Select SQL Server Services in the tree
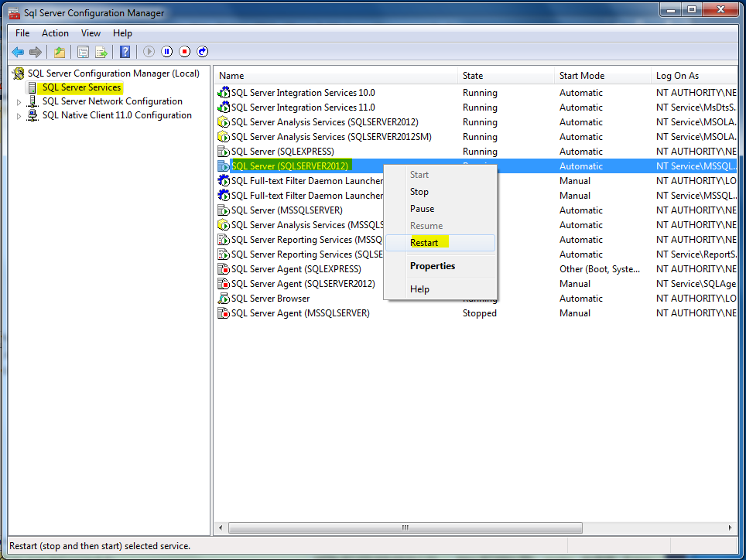Screen dimensions: 746x560 click(81, 87)
